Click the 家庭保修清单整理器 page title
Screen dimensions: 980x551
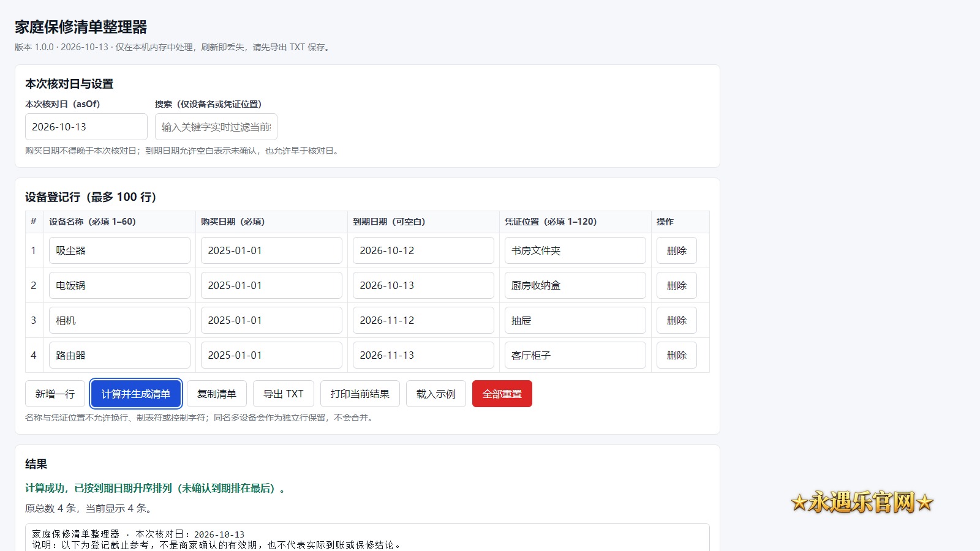81,27
